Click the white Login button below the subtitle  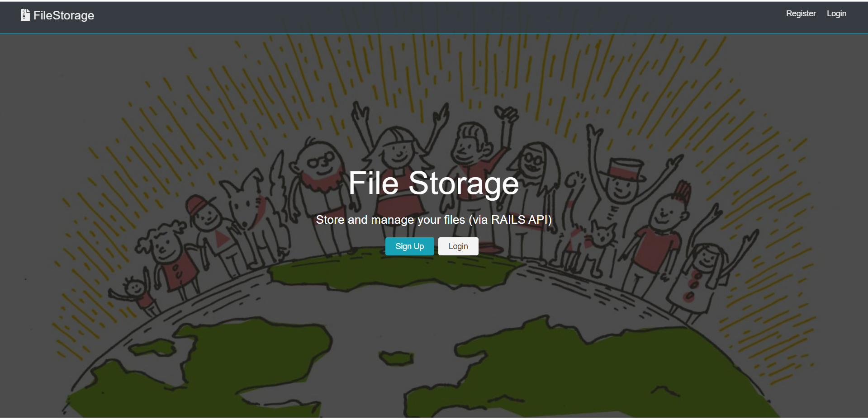pyautogui.click(x=458, y=246)
